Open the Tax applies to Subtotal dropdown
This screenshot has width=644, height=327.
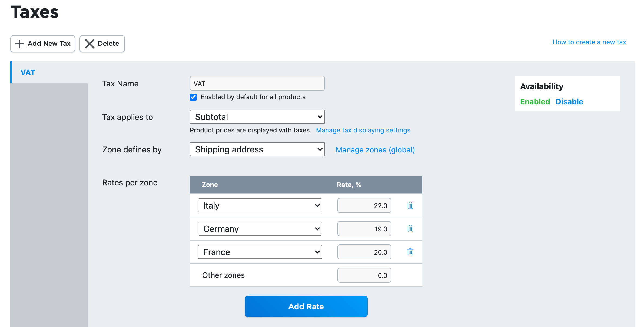point(257,117)
